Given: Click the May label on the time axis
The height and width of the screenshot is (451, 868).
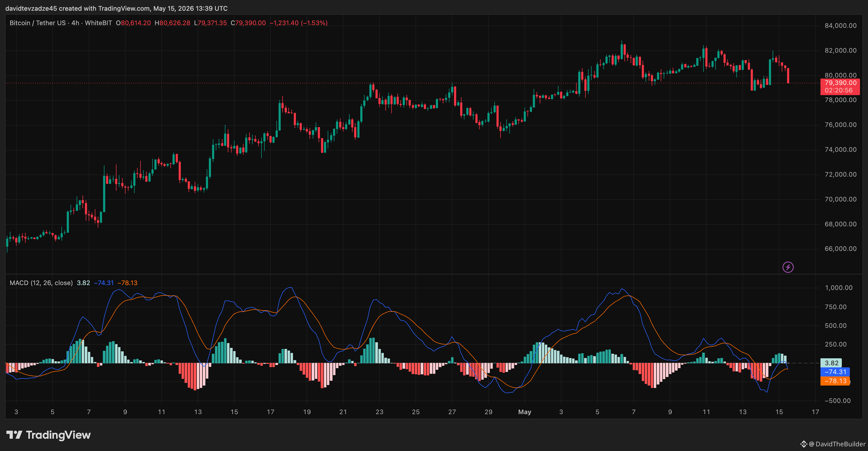Looking at the screenshot, I should click(525, 412).
